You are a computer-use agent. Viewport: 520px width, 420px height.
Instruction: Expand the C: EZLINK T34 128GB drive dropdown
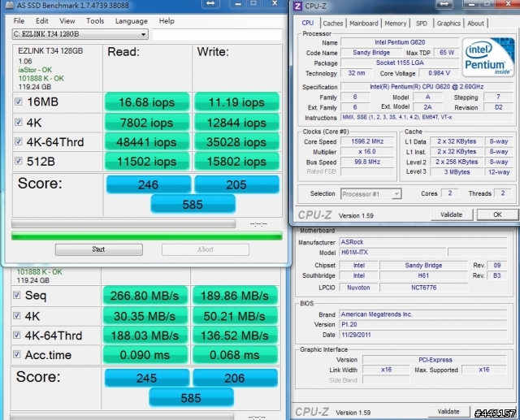tap(80, 34)
